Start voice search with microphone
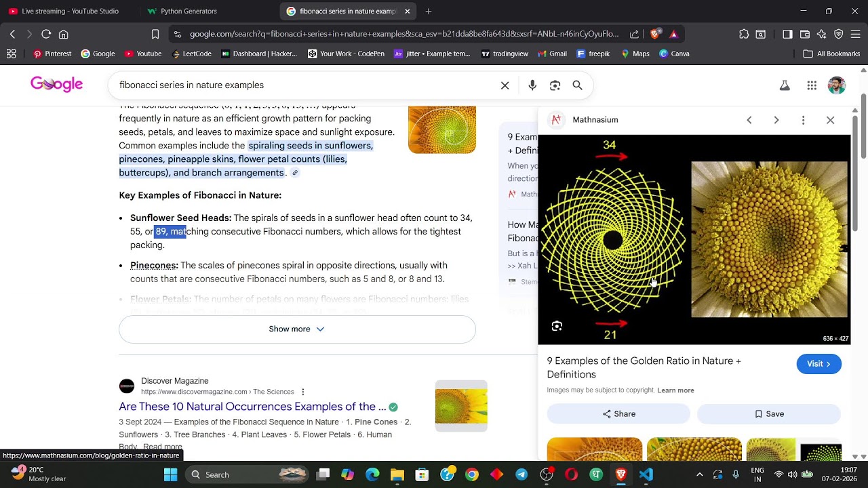Image resolution: width=868 pixels, height=488 pixels. 532,85
